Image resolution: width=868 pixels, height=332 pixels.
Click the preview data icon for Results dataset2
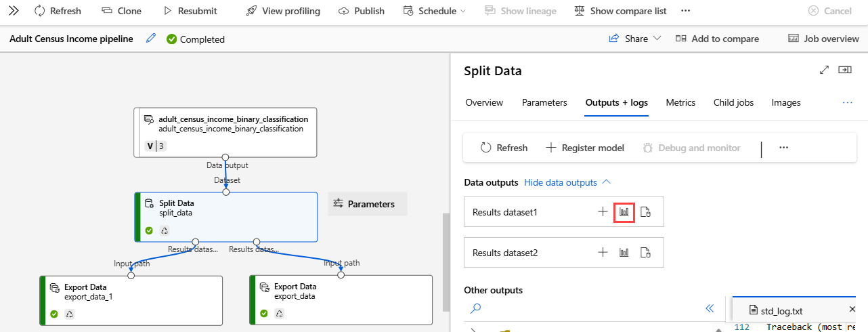(x=624, y=253)
